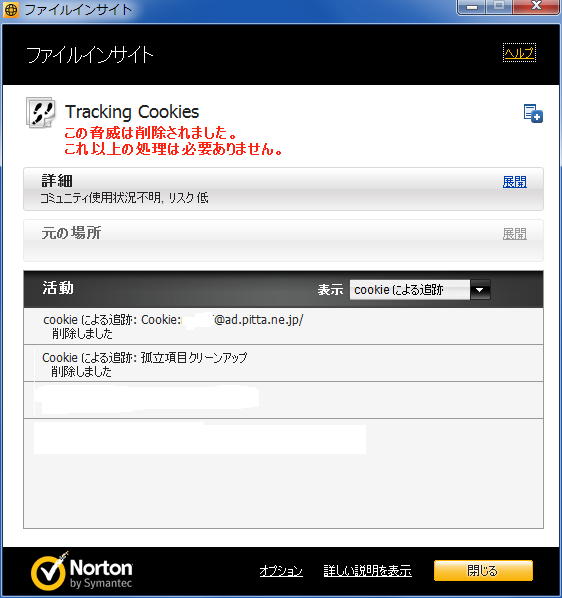The width and height of the screenshot is (562, 598).
Task: Click the globe icon in the title bar
Action: 11,10
